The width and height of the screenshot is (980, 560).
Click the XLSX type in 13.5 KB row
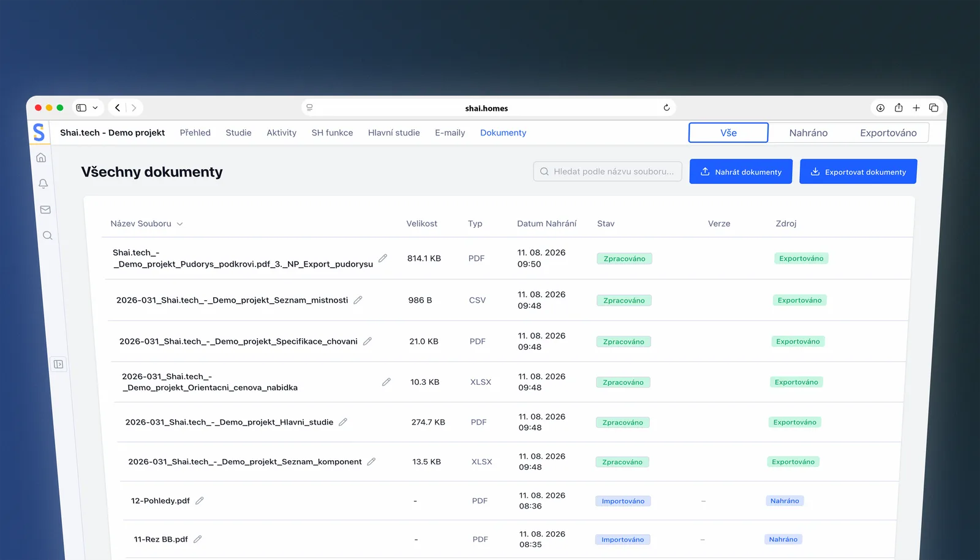(482, 462)
